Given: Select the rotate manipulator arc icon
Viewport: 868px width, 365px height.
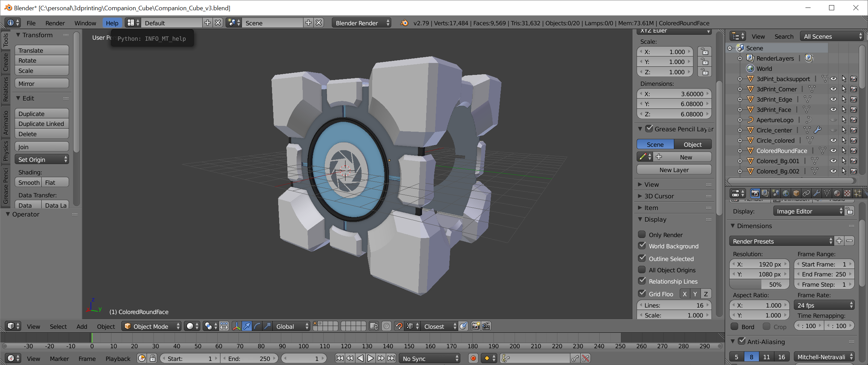Looking at the screenshot, I should 257,326.
